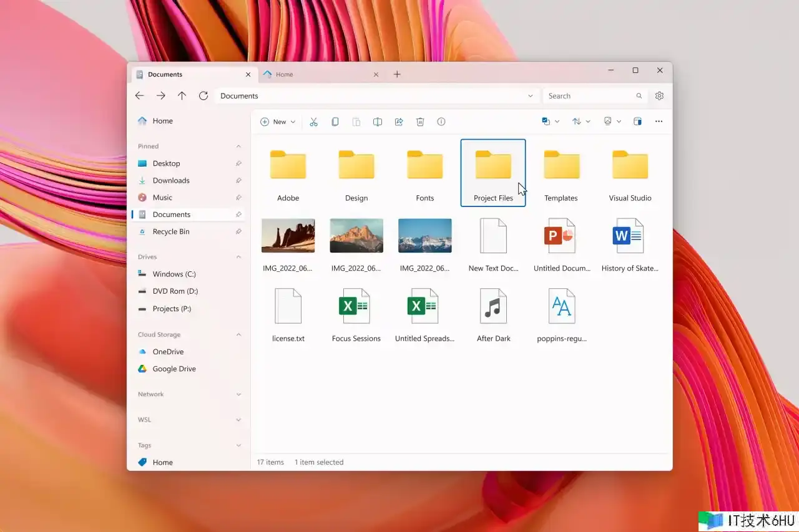799x532 pixels.
Task: Open Recycle Bin in the sidebar
Action: click(x=189, y=231)
